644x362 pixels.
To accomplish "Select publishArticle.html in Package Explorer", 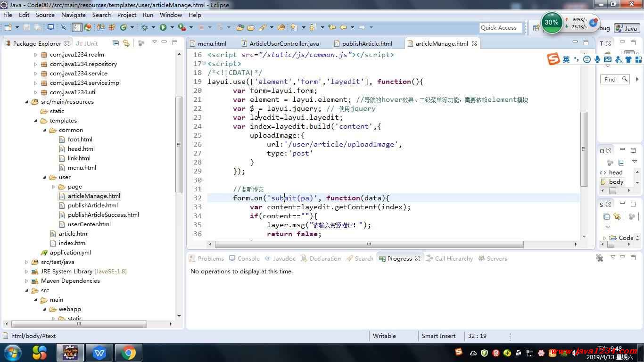I will (93, 206).
